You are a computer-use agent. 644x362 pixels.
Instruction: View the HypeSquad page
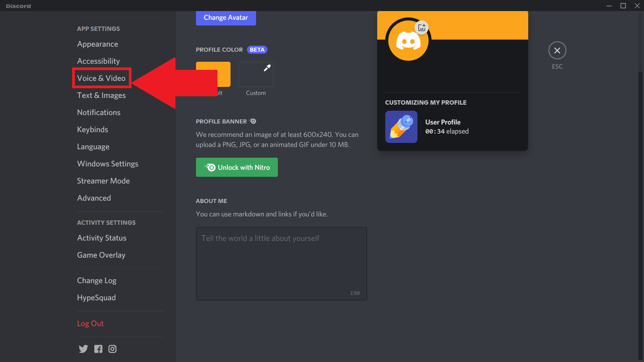click(x=96, y=297)
